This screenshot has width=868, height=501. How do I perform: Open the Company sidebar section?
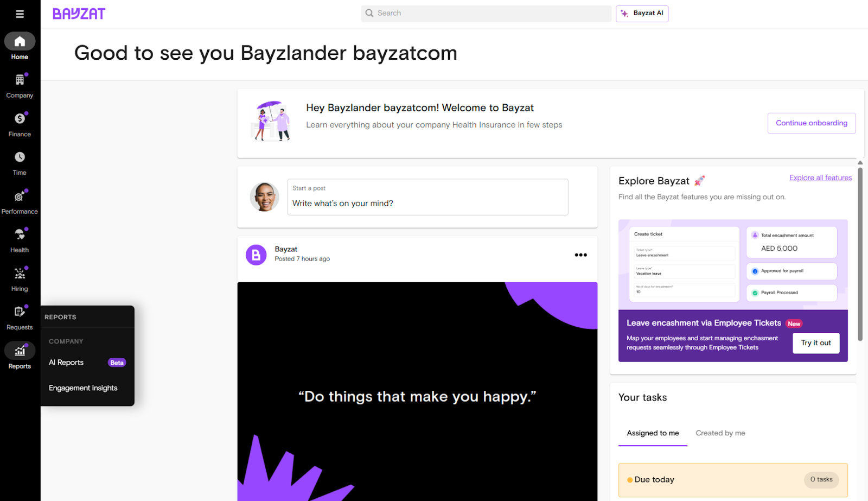[x=20, y=86]
